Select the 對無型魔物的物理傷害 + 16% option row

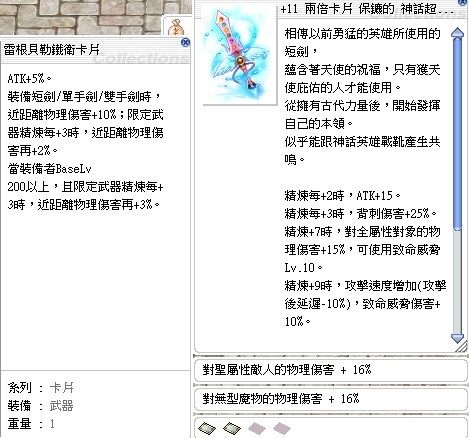pyautogui.click(x=331, y=399)
